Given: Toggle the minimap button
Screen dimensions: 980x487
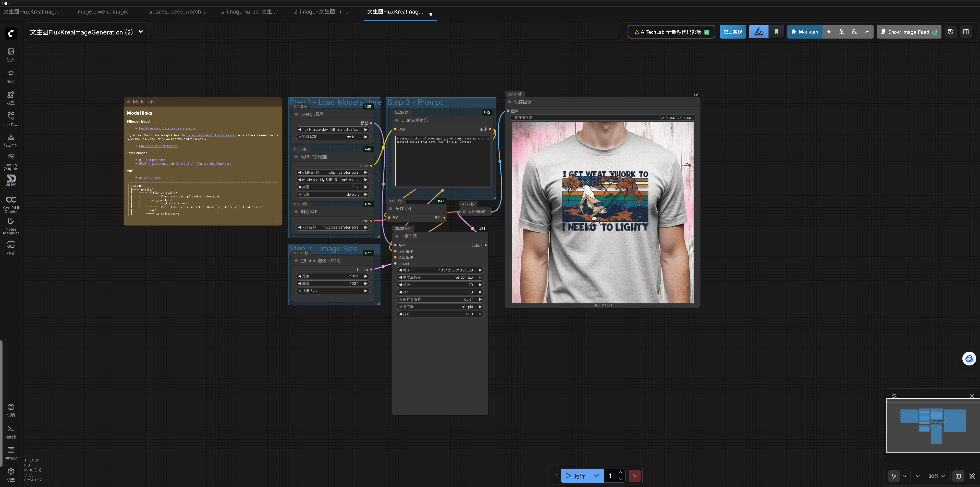Looking at the screenshot, I should click(958, 476).
